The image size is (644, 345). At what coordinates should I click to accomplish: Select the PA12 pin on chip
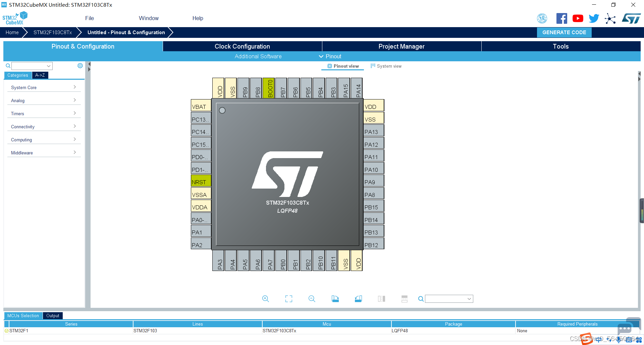pyautogui.click(x=374, y=143)
